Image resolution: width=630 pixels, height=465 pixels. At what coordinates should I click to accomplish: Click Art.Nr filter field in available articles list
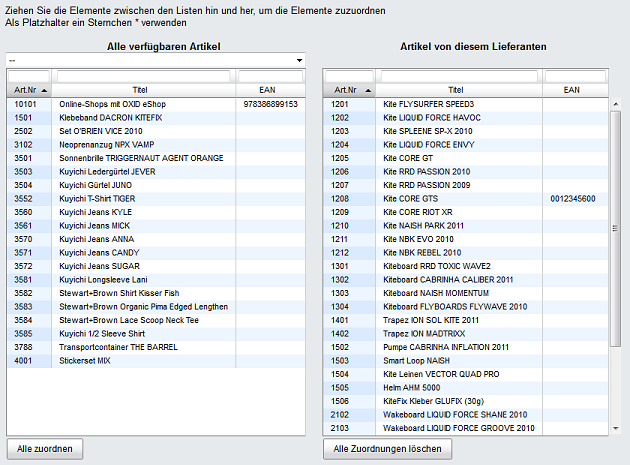29,76
